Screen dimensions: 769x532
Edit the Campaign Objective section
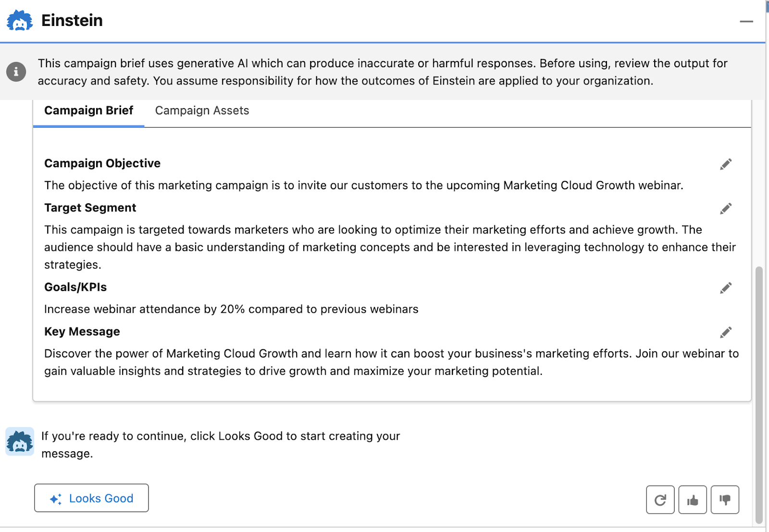[x=726, y=164]
